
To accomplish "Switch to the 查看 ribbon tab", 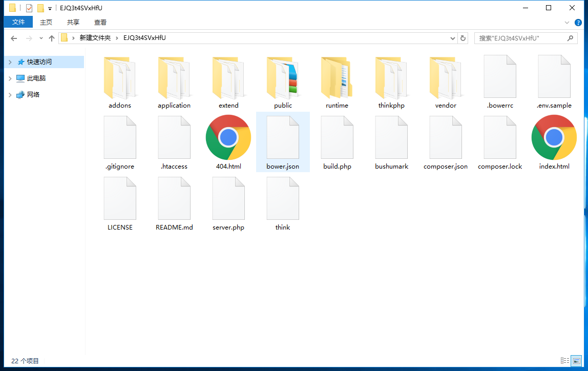I will (100, 23).
